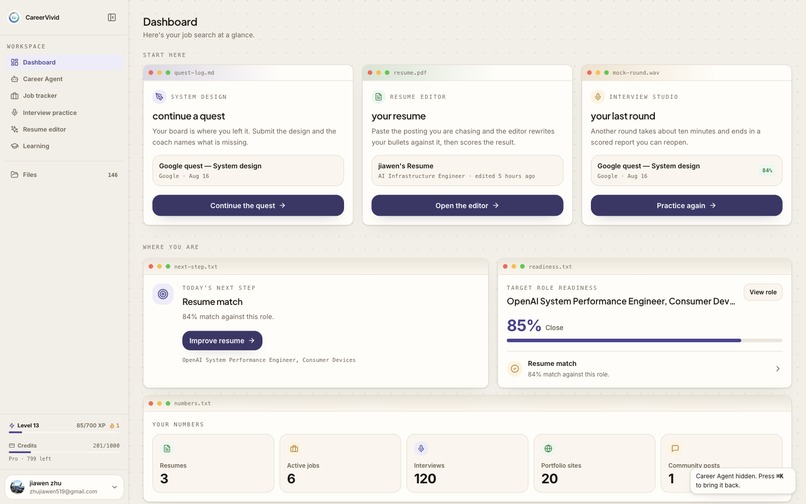
Task: Click the quest-log.md window title
Action: [194, 73]
